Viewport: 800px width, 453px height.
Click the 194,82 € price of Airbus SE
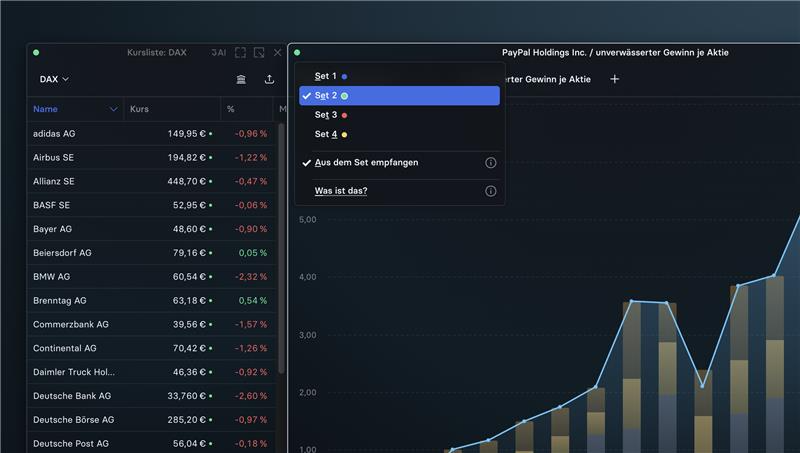(x=187, y=158)
